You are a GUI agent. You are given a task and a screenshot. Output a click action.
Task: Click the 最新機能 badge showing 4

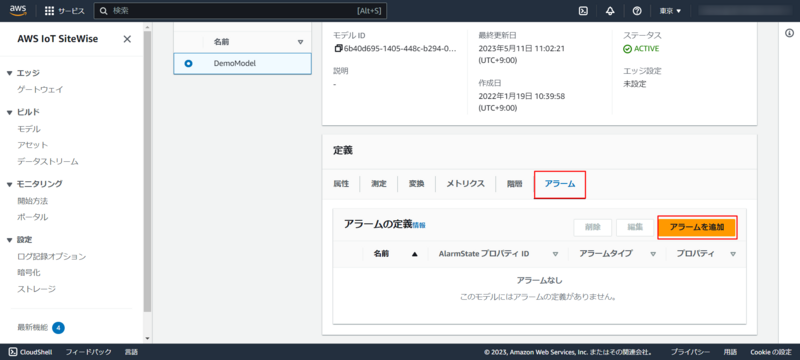58,327
